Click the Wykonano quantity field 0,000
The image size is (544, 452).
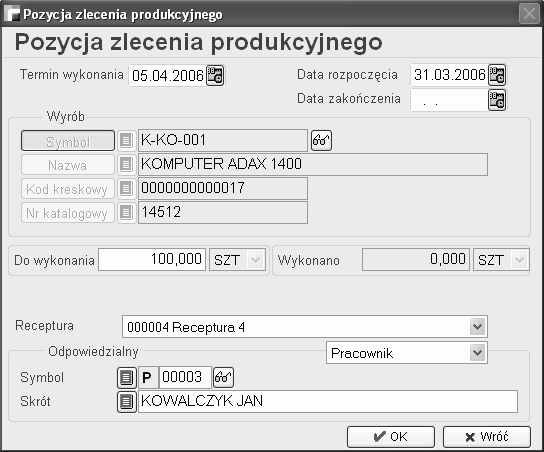tap(416, 259)
